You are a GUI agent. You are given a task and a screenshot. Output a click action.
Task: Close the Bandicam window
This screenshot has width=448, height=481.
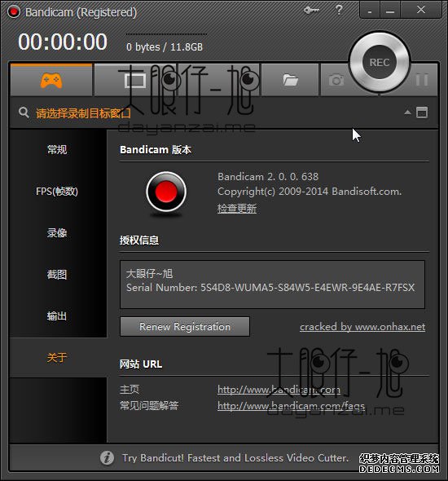421,10
